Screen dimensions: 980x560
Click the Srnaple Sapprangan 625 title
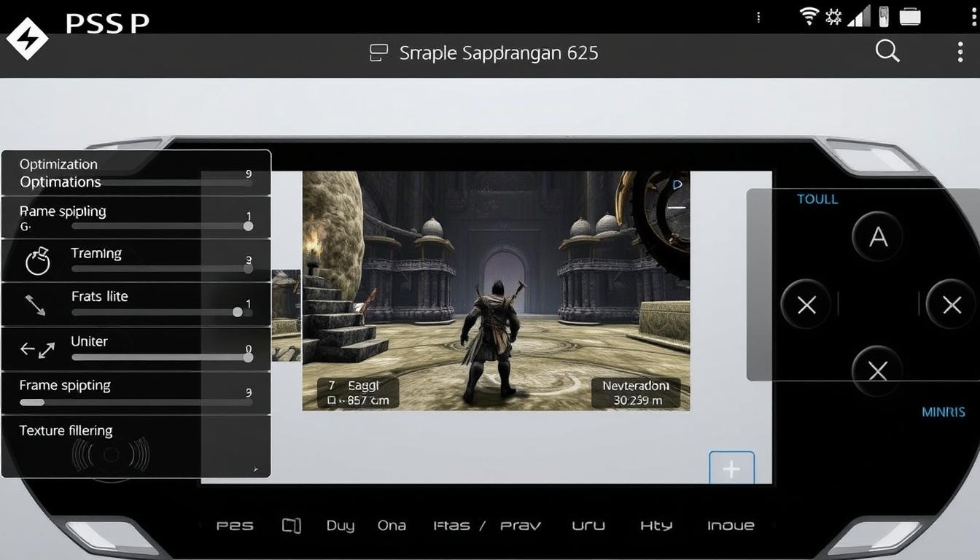[499, 52]
